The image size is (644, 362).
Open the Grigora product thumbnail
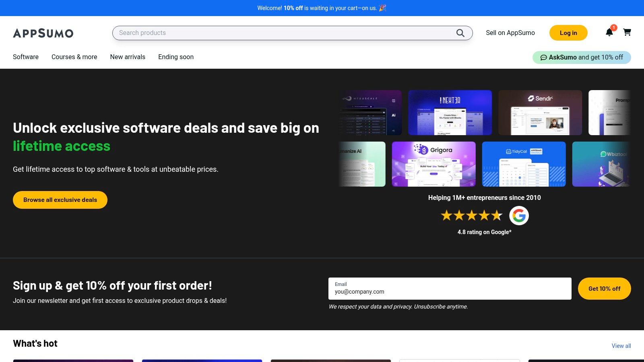(x=434, y=164)
